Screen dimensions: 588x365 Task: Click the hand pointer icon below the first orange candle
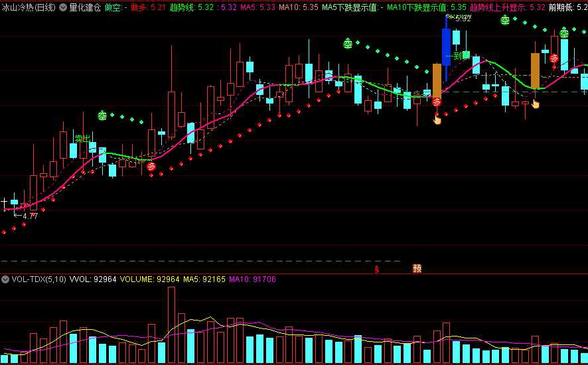437,119
